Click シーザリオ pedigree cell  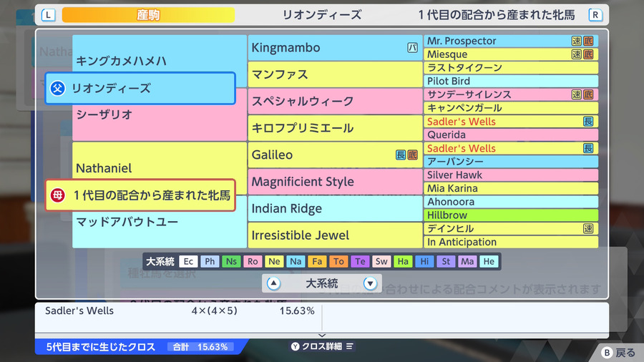coord(160,122)
